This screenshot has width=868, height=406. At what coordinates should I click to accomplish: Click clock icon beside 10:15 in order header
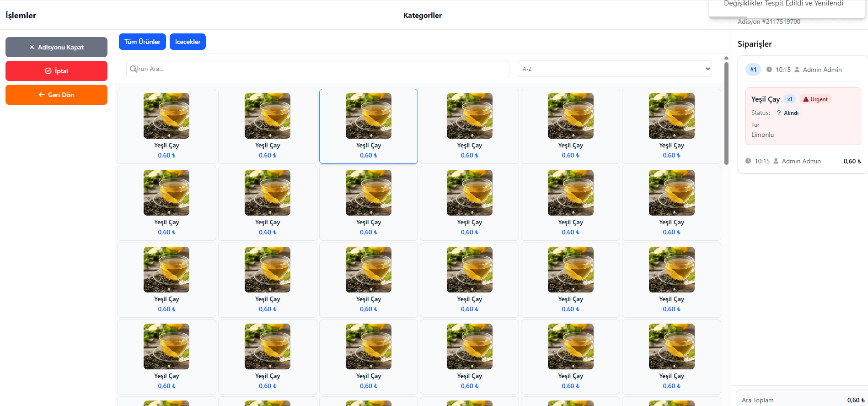769,70
